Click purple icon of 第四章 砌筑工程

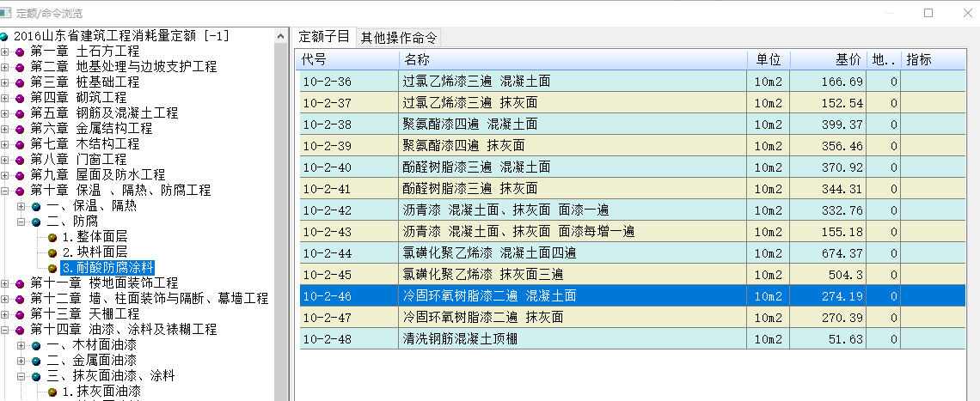(x=20, y=98)
